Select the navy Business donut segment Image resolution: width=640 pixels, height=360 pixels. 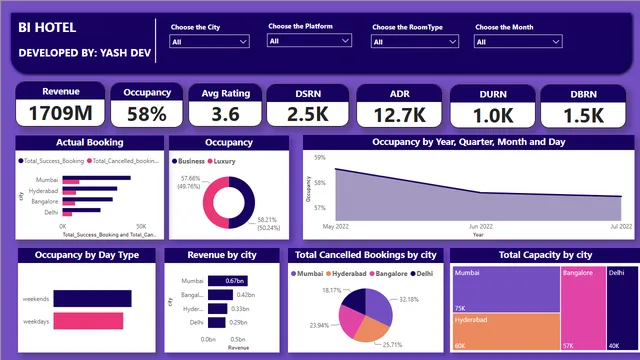(249, 203)
